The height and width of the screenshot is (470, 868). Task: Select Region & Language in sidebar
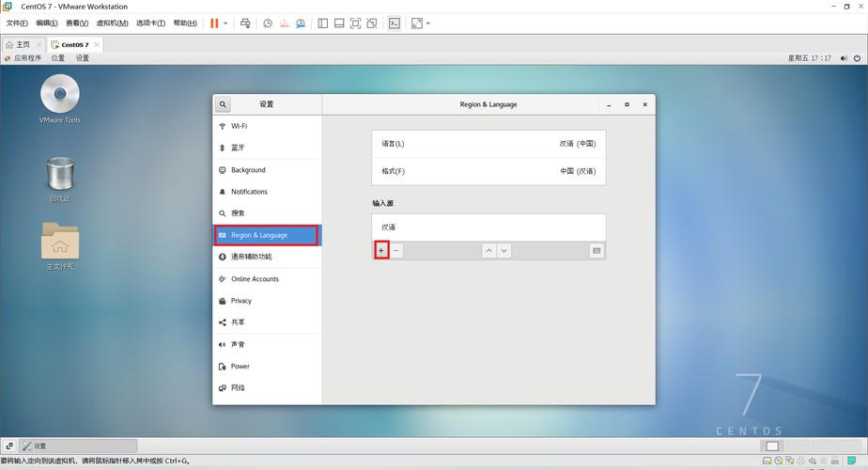point(267,235)
